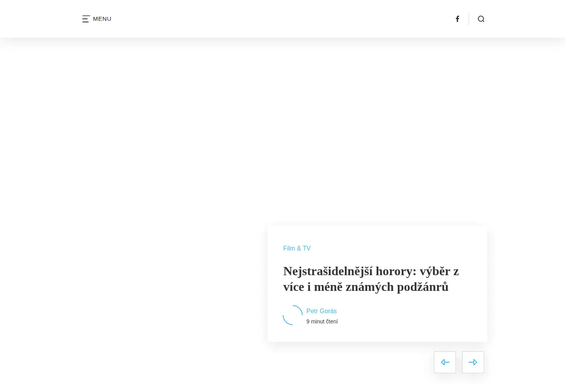Image resolution: width=565 pixels, height=392 pixels.
Task: Open site search magnifier icon
Action: [x=481, y=19]
